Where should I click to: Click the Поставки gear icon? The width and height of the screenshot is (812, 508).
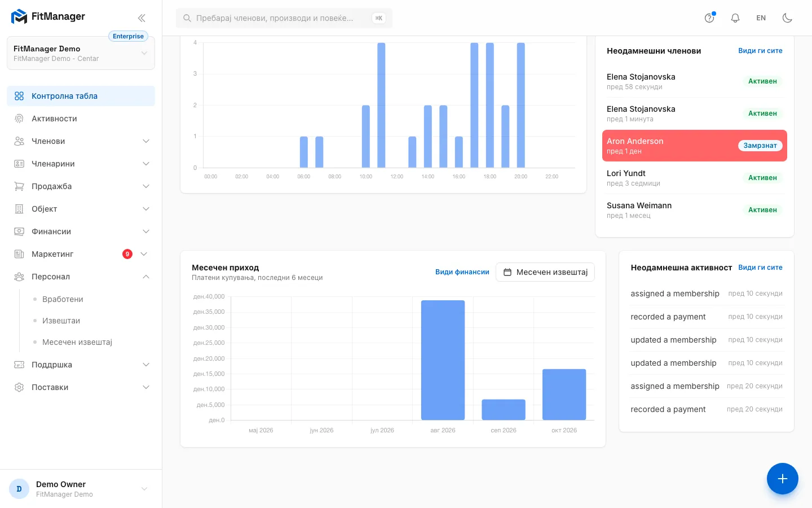tap(19, 387)
